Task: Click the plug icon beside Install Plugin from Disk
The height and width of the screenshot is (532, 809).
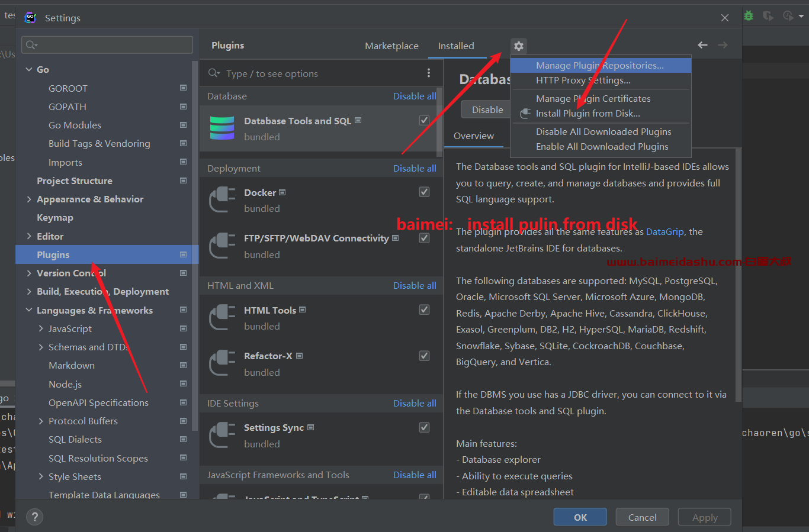Action: click(x=525, y=113)
